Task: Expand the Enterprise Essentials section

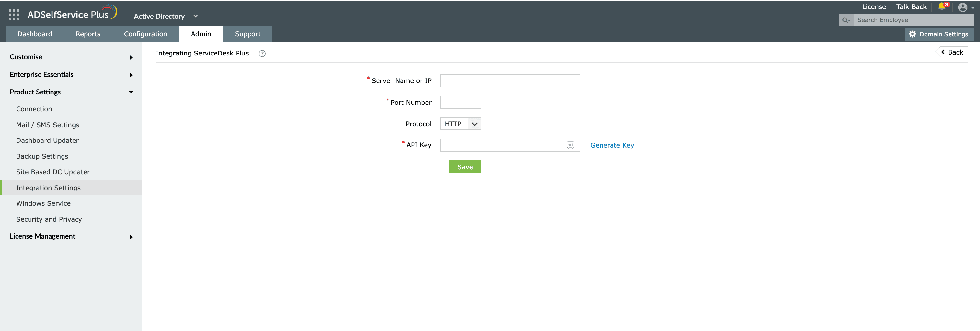Action: 71,75
